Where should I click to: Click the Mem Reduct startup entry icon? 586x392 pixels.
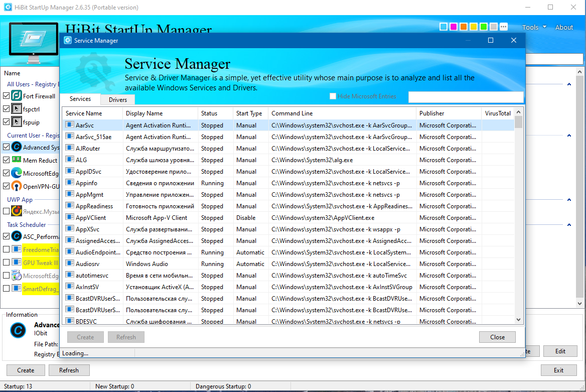pos(17,160)
